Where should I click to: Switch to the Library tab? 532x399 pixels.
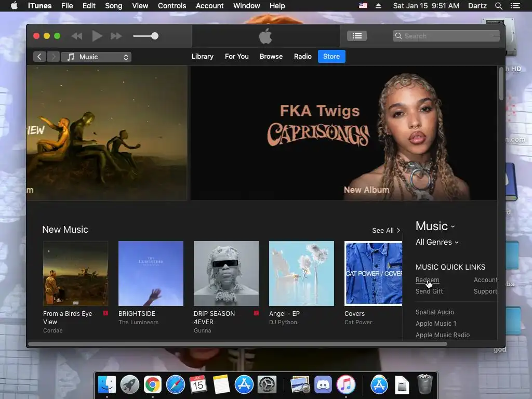[202, 56]
